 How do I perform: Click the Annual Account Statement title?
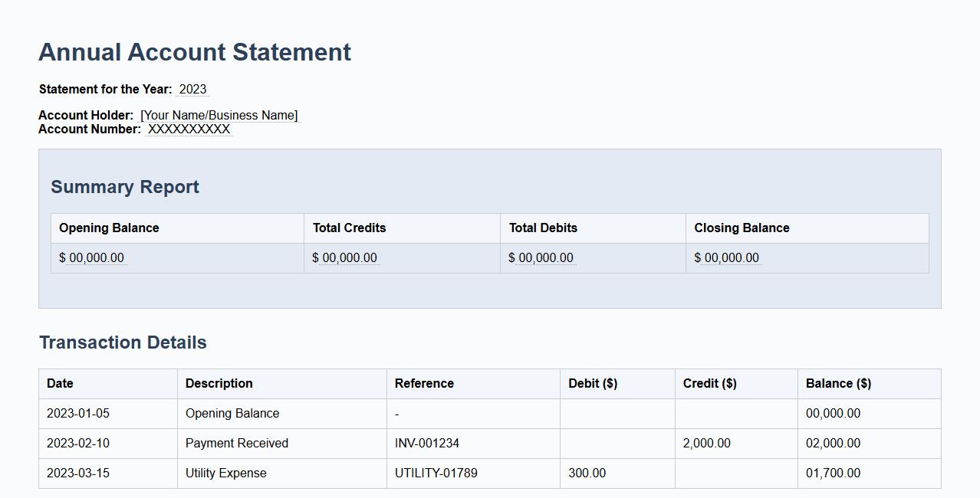tap(194, 52)
